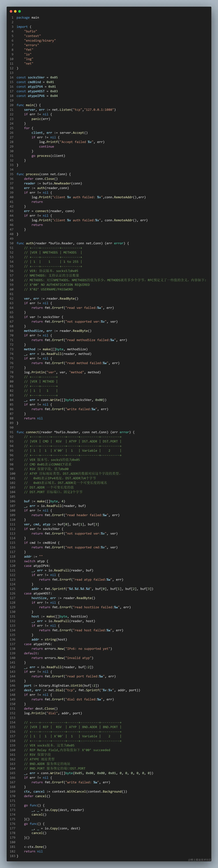This screenshot has width=218, height=868.
Task: Select the "package main" text
Action: (28, 17)
